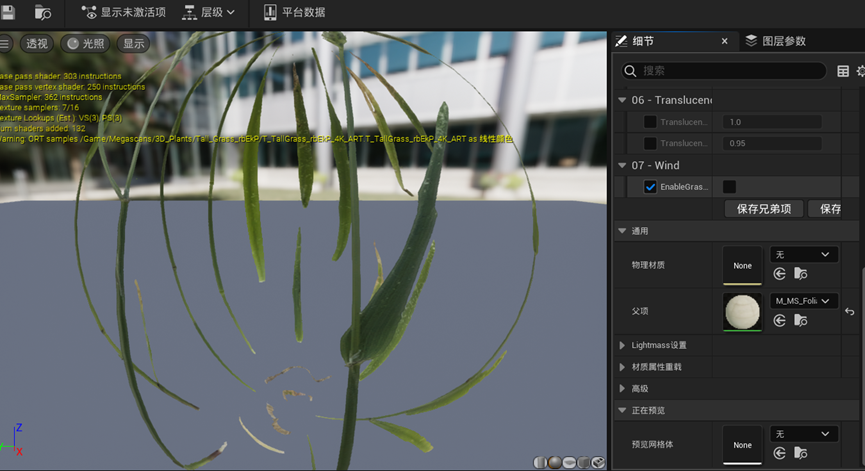865x471 pixels.
Task: Collapse the 07 - Wind section
Action: pos(622,165)
